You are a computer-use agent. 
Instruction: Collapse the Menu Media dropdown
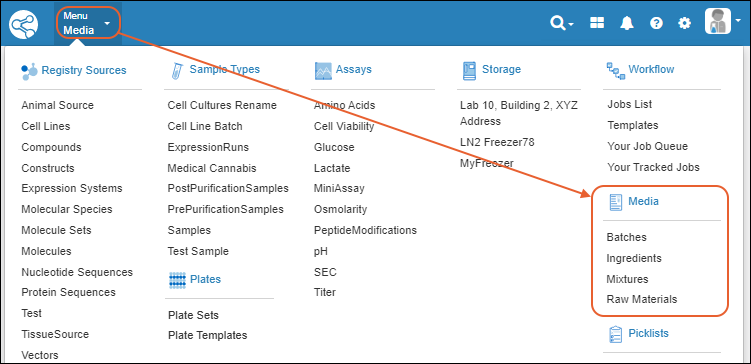pos(88,23)
